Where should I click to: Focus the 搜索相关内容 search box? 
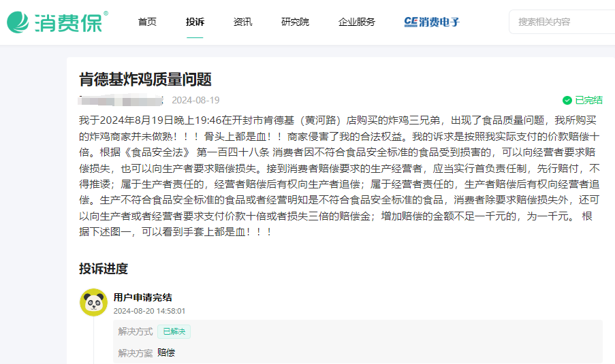tap(562, 22)
